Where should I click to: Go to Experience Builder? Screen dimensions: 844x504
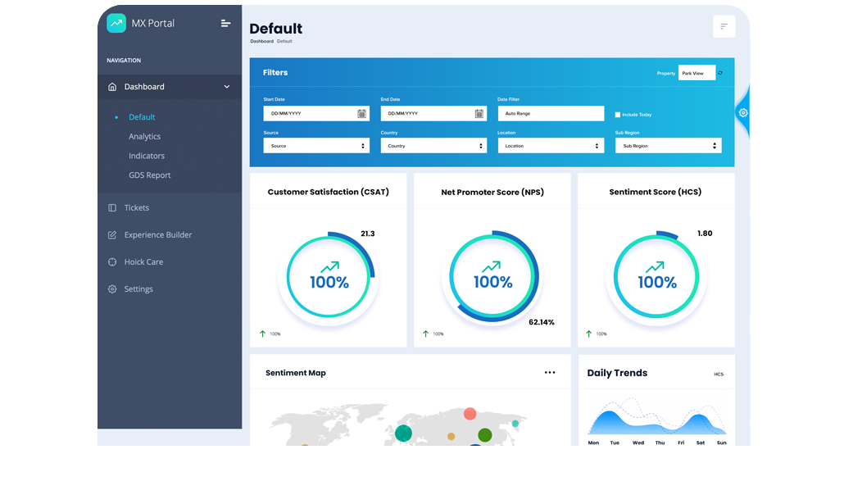(x=157, y=235)
